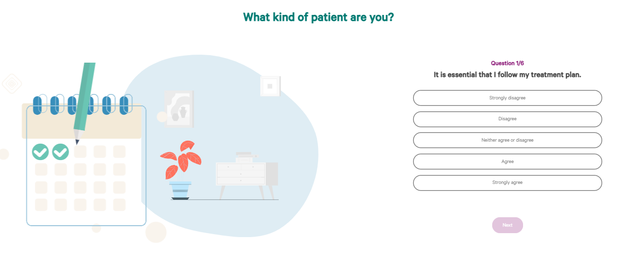Click the framed vase picture on wall

(x=179, y=109)
